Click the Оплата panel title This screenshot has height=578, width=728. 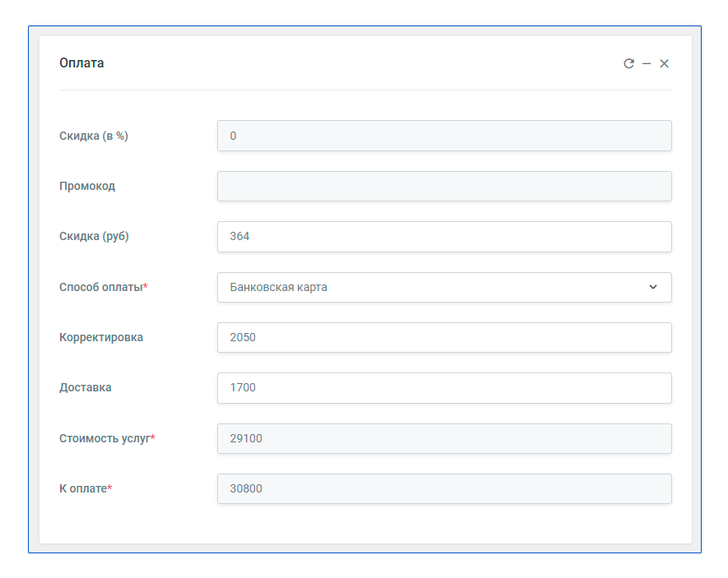81,63
